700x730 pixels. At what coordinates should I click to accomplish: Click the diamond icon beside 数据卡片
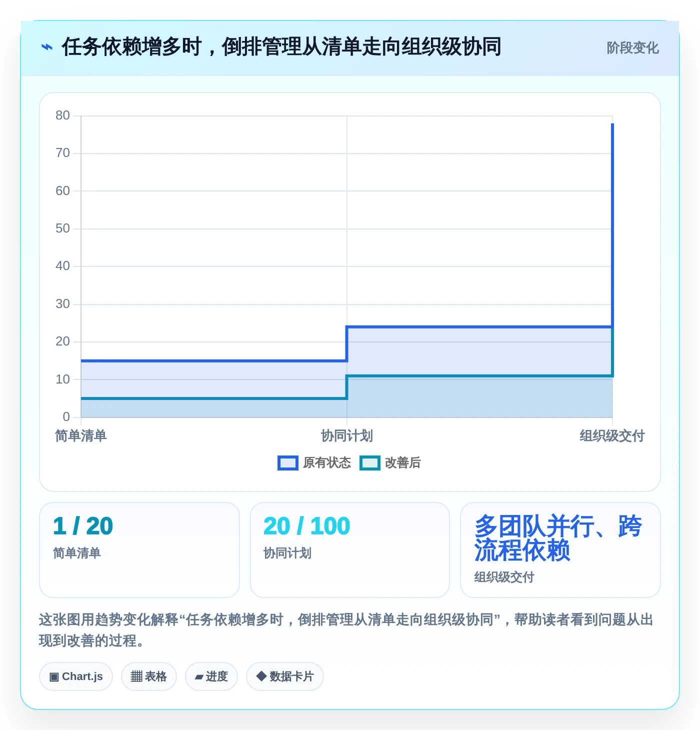261,676
